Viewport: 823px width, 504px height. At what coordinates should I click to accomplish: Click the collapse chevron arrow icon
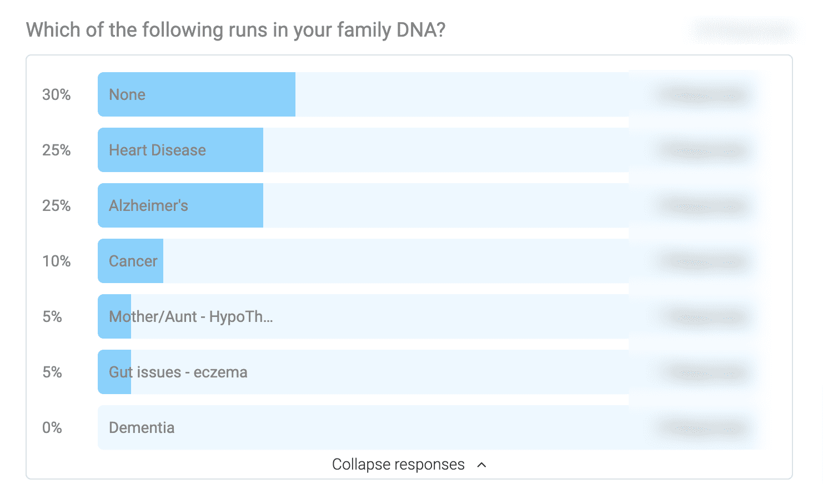(481, 465)
